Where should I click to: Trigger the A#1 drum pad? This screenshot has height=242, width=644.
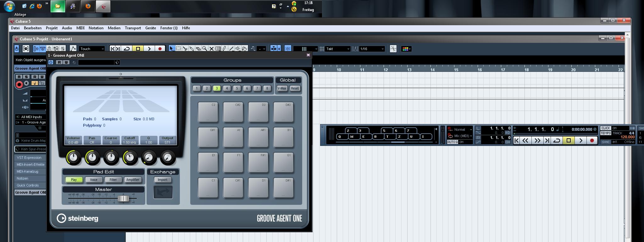click(258, 137)
